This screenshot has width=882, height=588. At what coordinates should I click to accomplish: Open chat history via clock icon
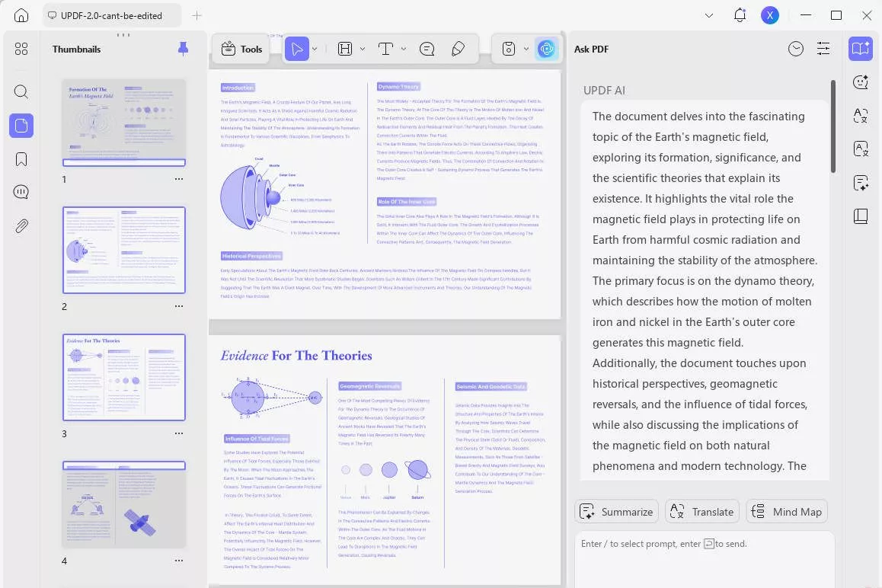[796, 49]
